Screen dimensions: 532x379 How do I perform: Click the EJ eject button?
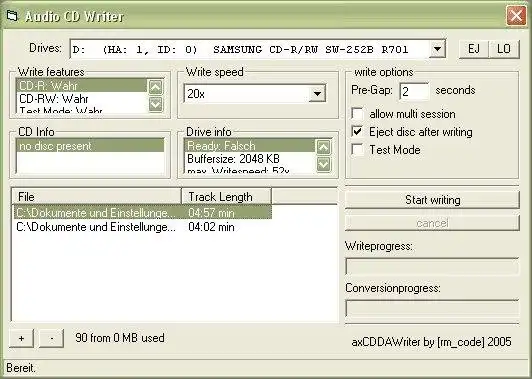click(474, 49)
